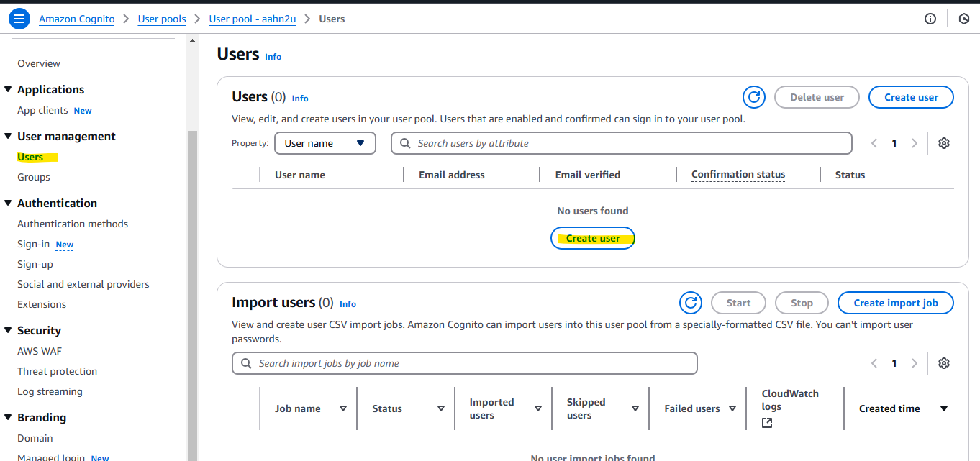Screen dimensions: 980x461
Task: Open Import users table preferences gear
Action: click(944, 363)
